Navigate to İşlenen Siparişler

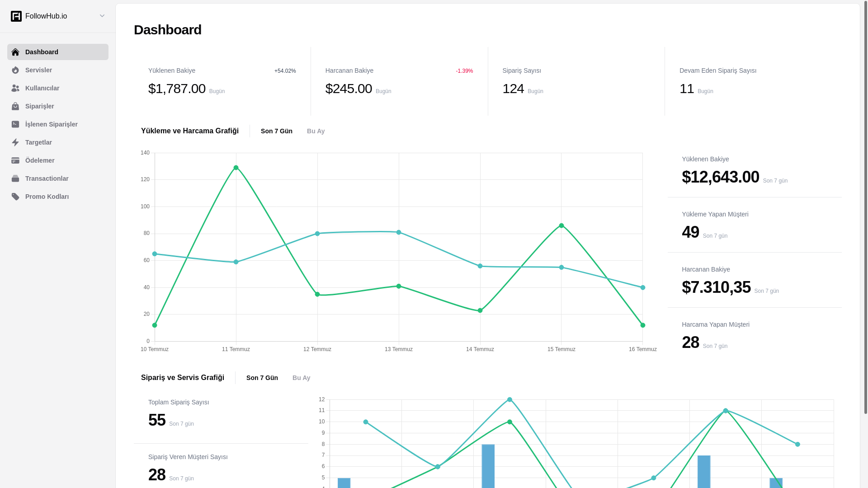[58, 124]
